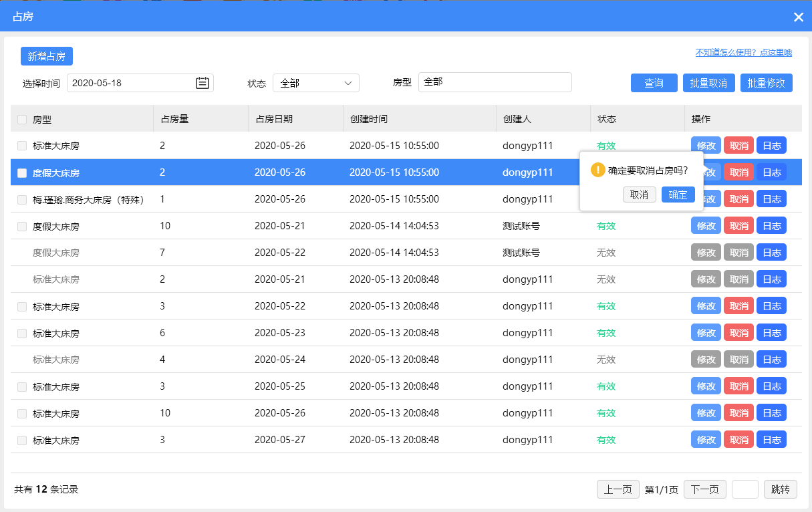Open 日志 for invalid 标准大床房 dated 2020-05-21

771,279
